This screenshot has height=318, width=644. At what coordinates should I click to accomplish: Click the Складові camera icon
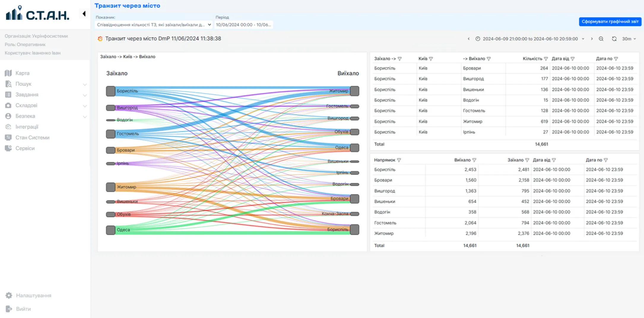tap(8, 105)
